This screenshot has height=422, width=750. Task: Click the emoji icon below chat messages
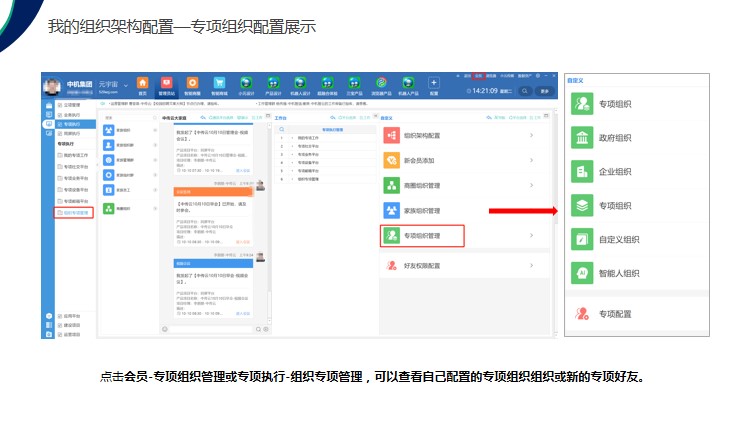165,329
